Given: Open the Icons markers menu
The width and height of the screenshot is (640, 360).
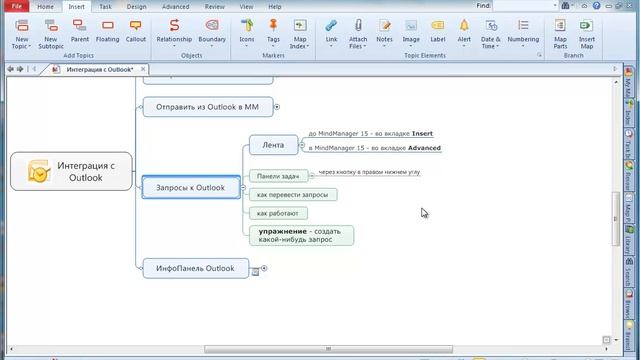Looking at the screenshot, I should [247, 32].
